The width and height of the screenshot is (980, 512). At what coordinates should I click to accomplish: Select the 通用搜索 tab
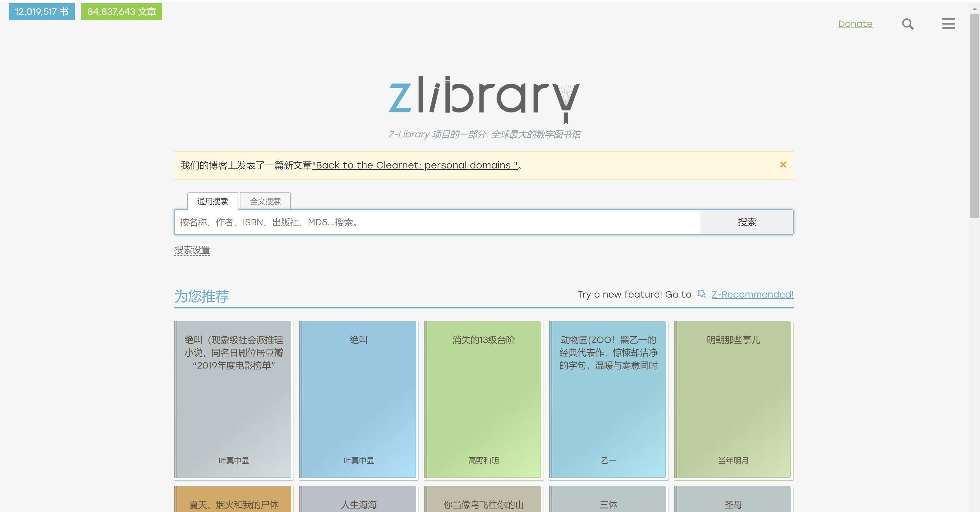coord(213,201)
